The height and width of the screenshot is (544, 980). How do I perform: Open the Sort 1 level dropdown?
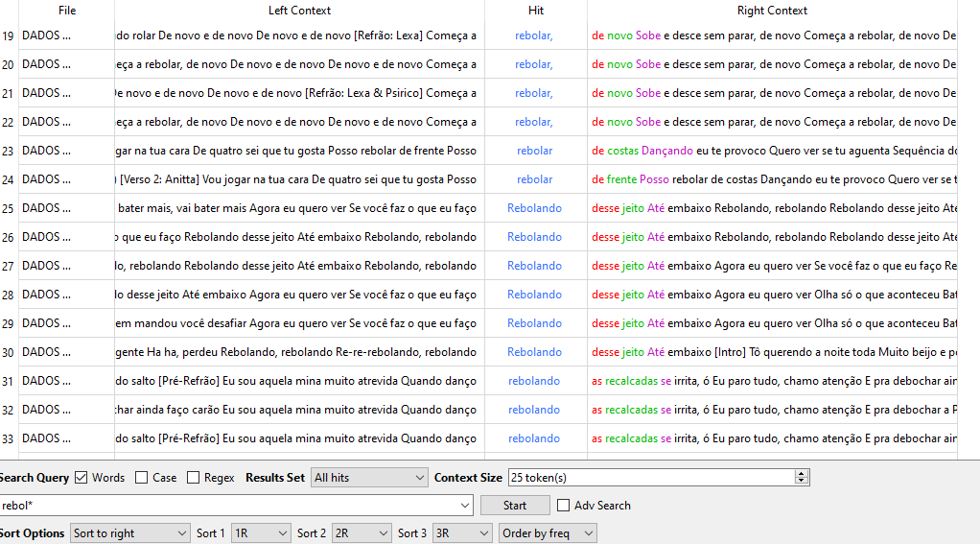(x=261, y=533)
